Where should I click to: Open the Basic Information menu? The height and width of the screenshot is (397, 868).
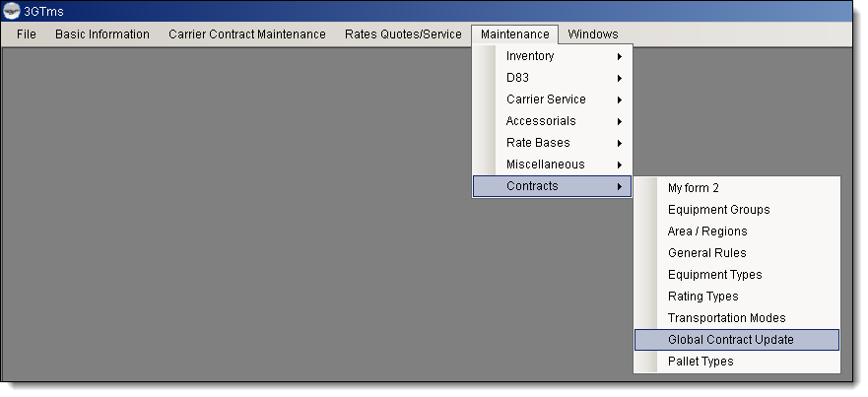click(x=102, y=34)
